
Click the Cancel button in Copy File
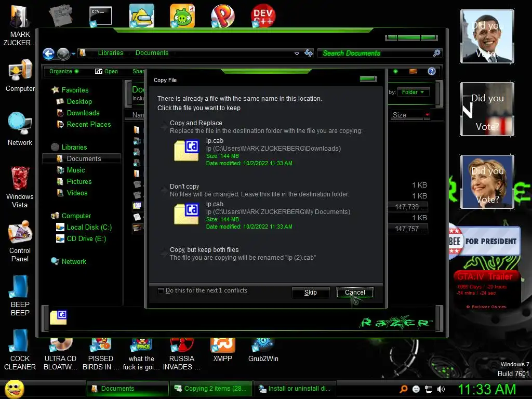[355, 292]
